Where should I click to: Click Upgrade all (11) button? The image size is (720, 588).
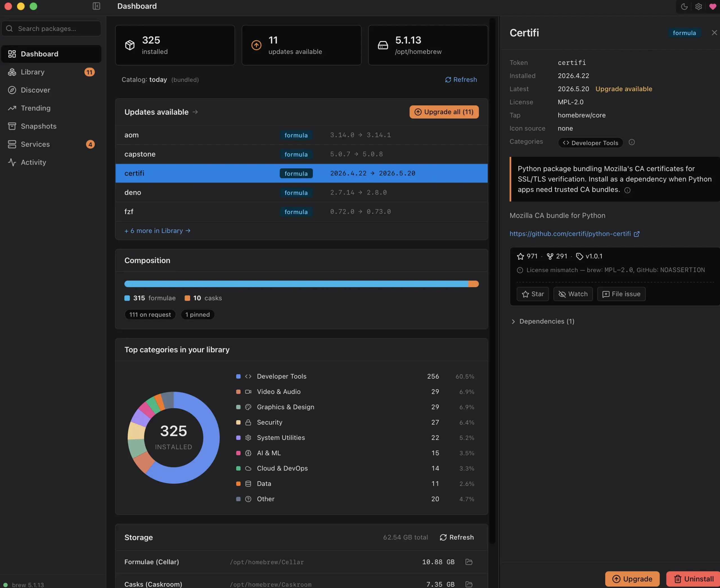444,112
